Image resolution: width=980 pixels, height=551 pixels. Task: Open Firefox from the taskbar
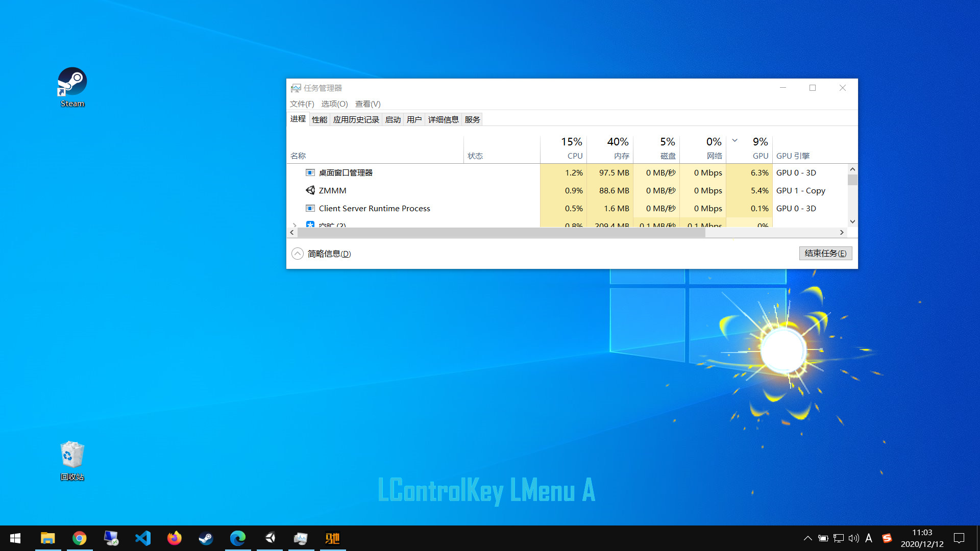175,538
